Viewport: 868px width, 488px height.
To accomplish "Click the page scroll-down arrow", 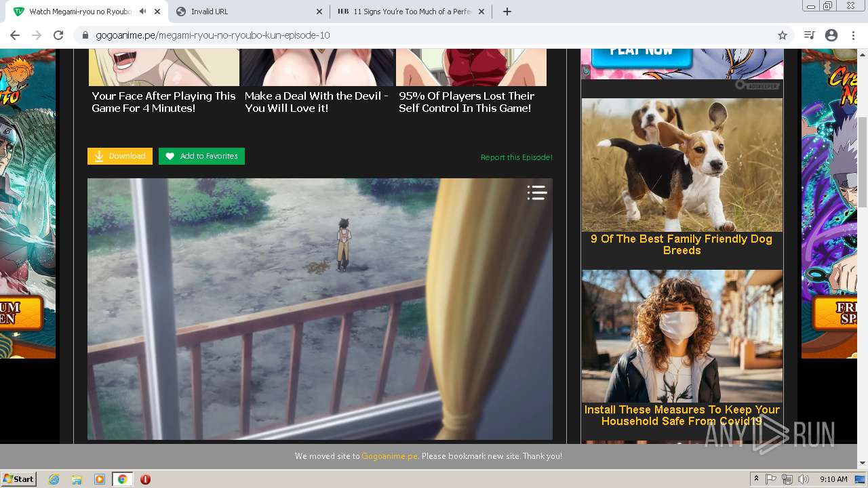I will point(863,463).
